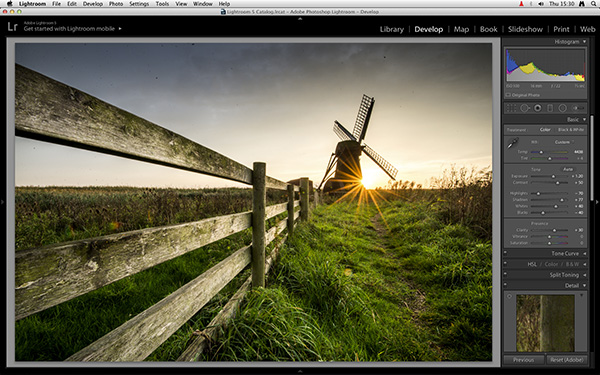Screen dimensions: 600x375
Task: Switch to the Web module
Action: tap(587, 29)
